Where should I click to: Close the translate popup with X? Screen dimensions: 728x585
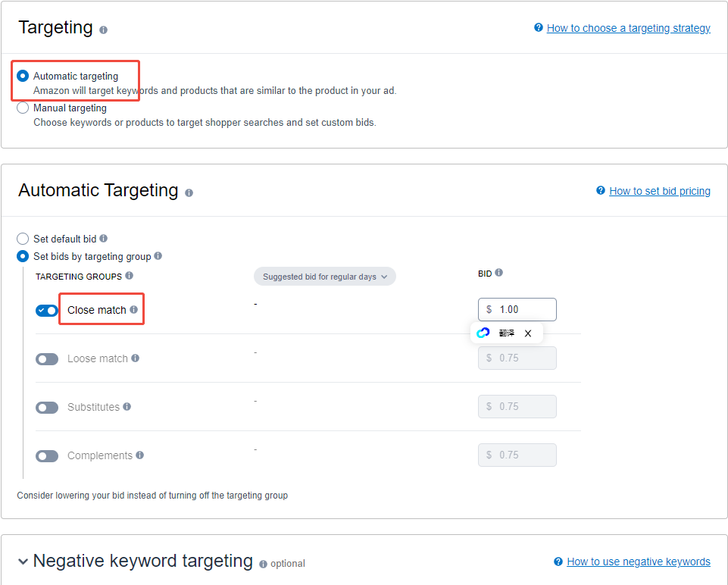click(528, 333)
